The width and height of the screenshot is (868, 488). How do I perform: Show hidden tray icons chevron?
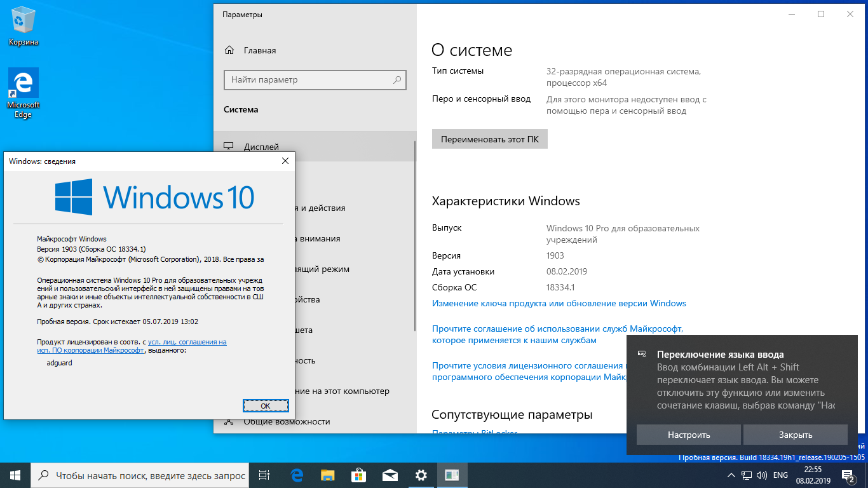point(732,475)
